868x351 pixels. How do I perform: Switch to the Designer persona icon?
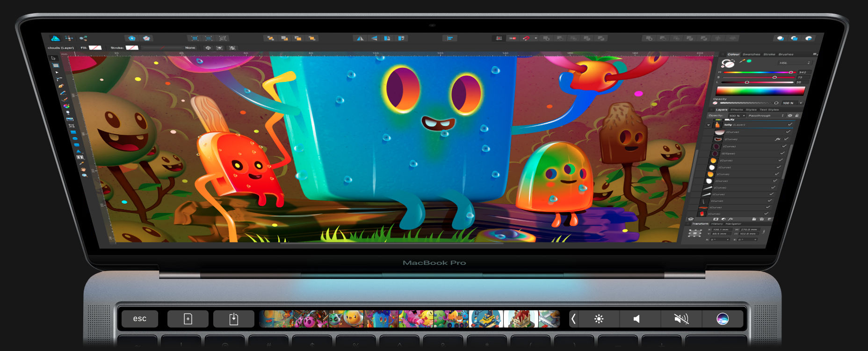point(55,38)
